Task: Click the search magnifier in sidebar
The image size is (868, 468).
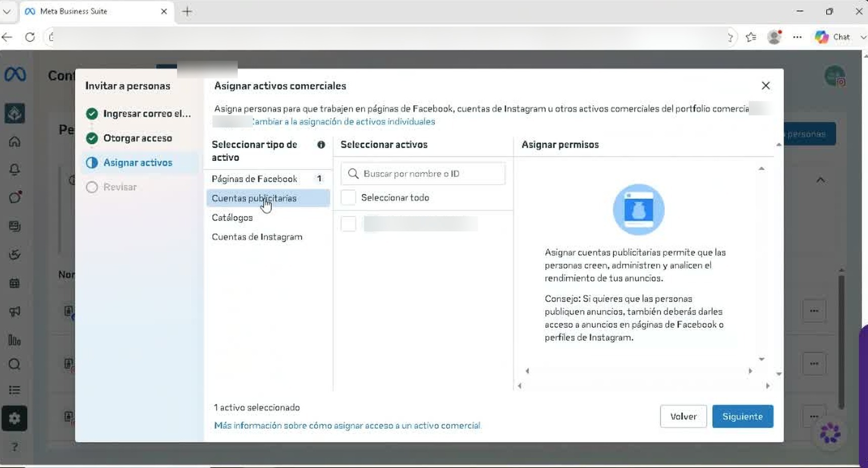Action: tap(15, 364)
